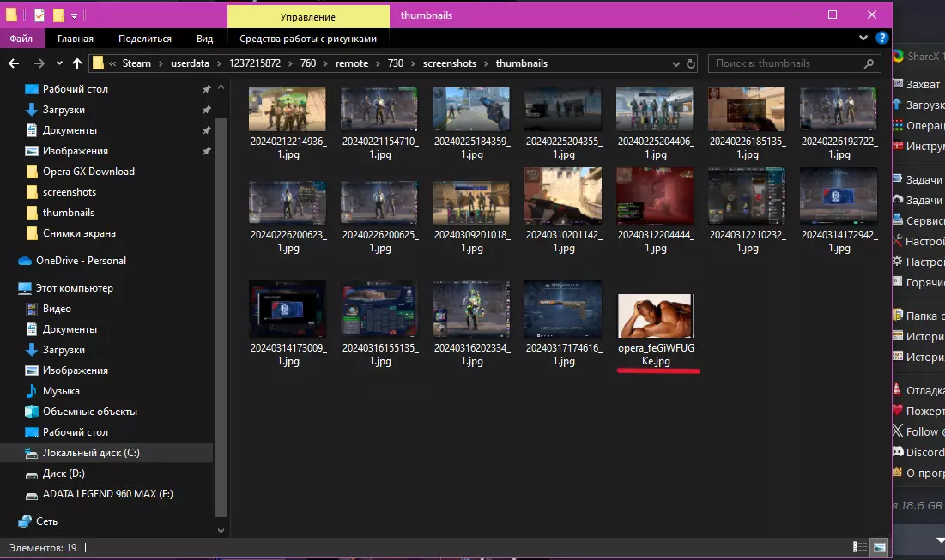Select OneDrive - Personal in sidebar
The width and height of the screenshot is (945, 560).
pos(81,261)
